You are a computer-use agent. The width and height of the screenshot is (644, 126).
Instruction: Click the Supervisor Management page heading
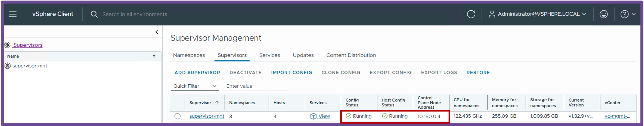tap(216, 38)
